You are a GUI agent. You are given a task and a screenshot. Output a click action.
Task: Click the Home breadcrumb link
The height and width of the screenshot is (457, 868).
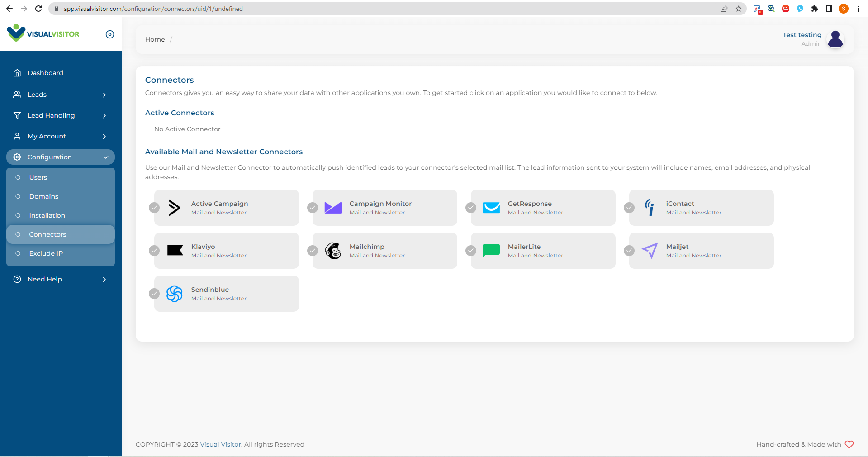pyautogui.click(x=155, y=39)
